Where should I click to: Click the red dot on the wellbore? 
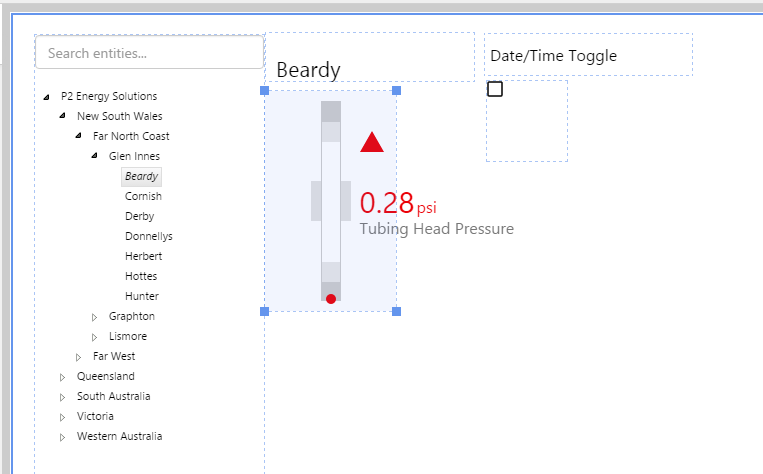(x=331, y=298)
